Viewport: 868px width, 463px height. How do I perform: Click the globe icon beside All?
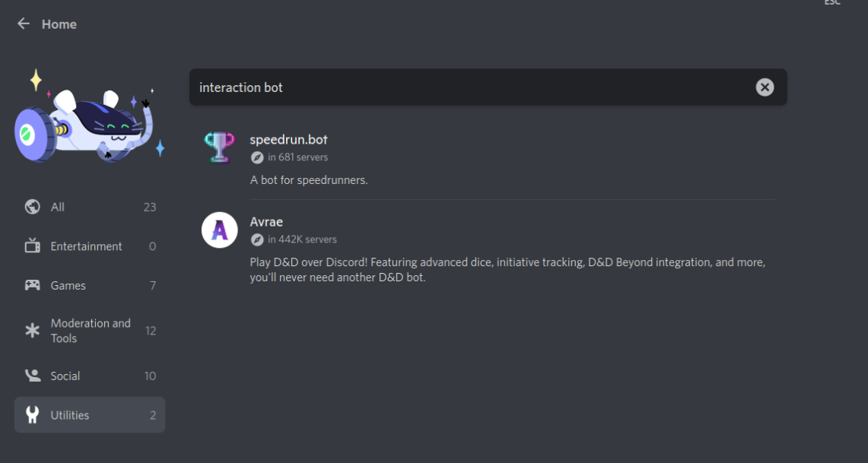click(31, 206)
